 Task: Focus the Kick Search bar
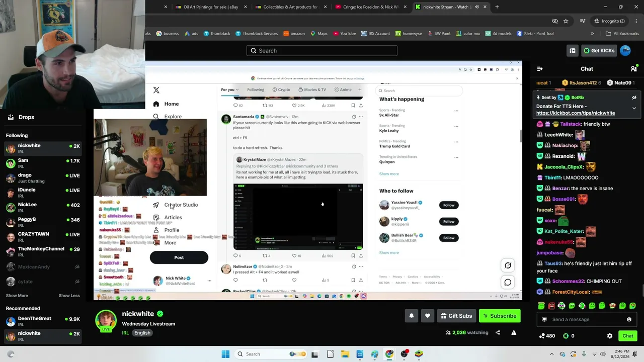322,51
